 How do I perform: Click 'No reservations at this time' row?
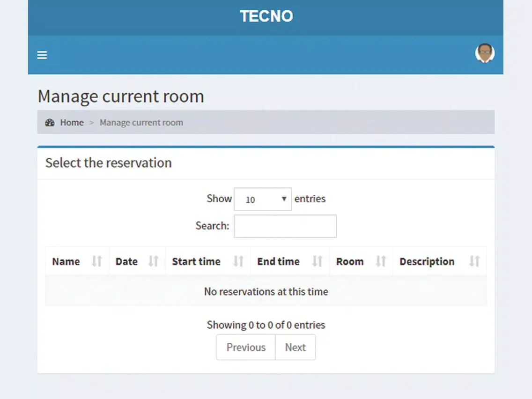(x=266, y=291)
